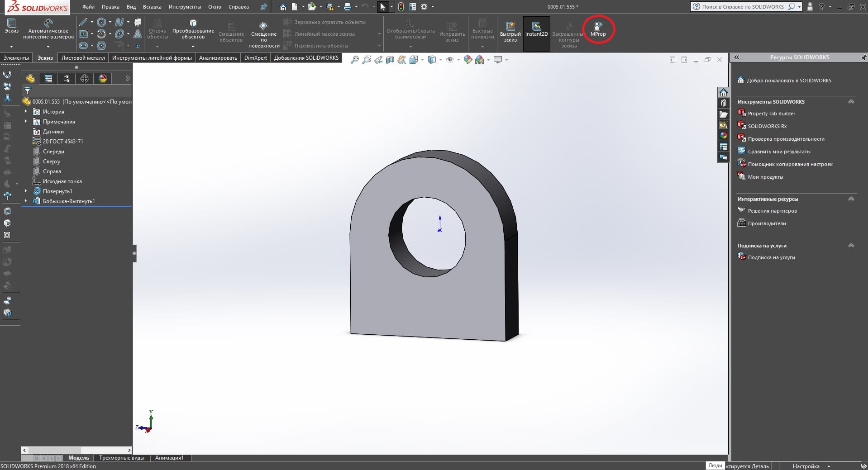This screenshot has height=470, width=868.
Task: Select the sketch Text tool
Action: coord(138,34)
